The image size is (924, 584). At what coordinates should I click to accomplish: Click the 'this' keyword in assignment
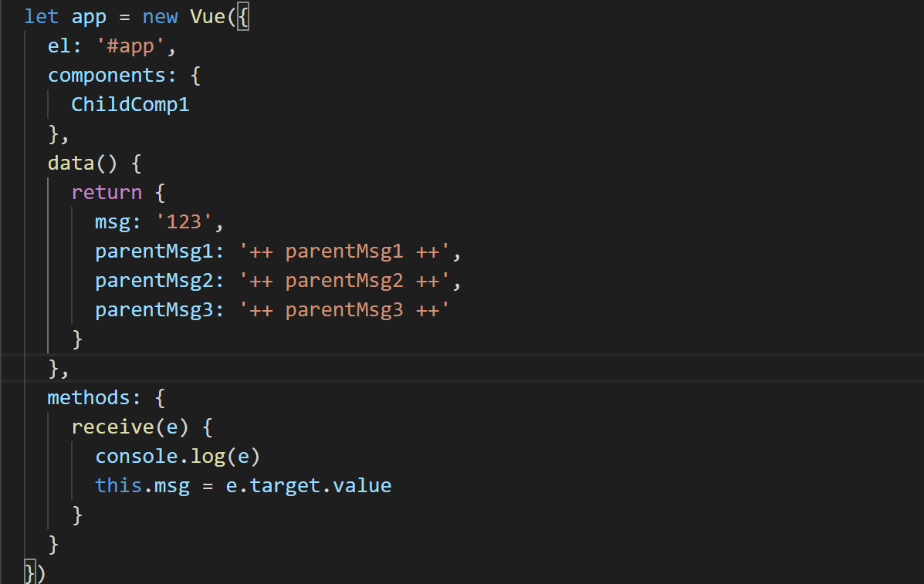tap(118, 485)
